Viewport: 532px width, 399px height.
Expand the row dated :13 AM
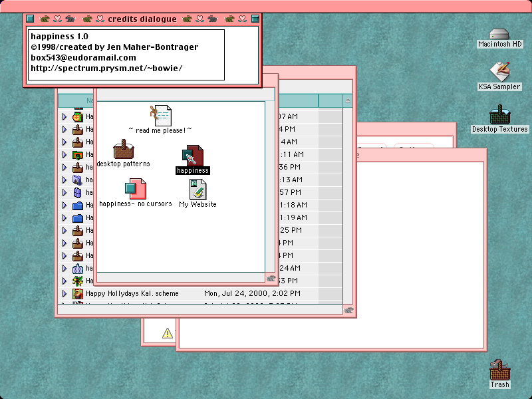click(65, 180)
